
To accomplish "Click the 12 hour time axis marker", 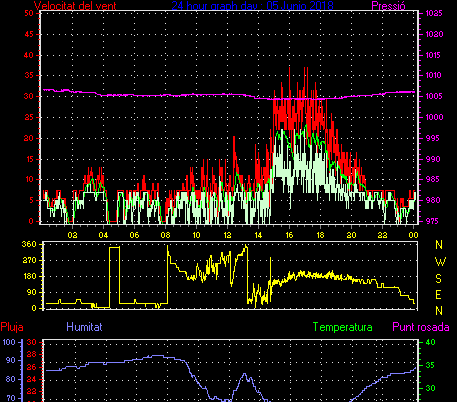I will click(x=227, y=235).
